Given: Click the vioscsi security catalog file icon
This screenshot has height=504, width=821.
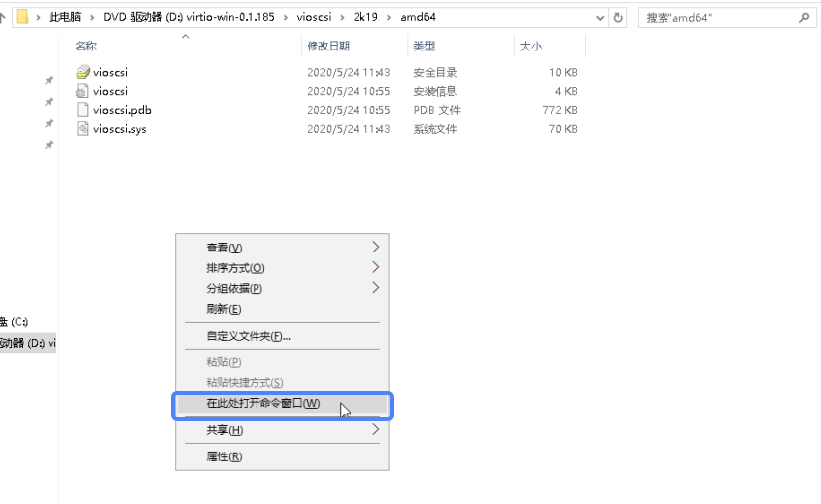Looking at the screenshot, I should pos(83,72).
